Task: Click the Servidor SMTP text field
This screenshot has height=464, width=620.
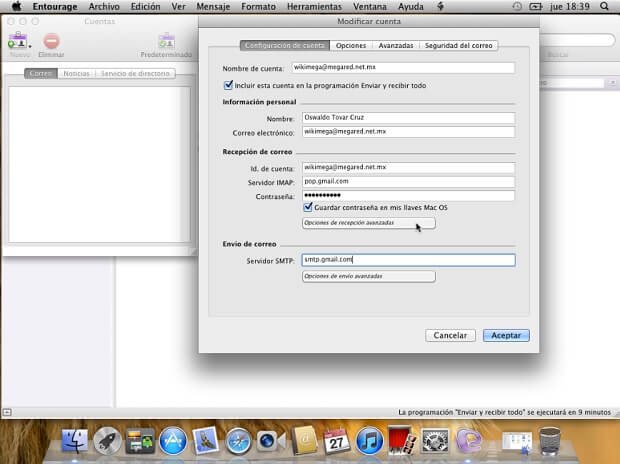Action: click(409, 260)
